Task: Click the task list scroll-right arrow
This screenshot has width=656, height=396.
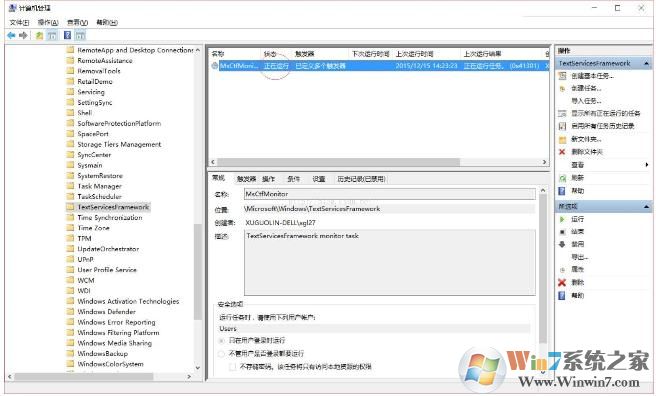Action: [544, 162]
